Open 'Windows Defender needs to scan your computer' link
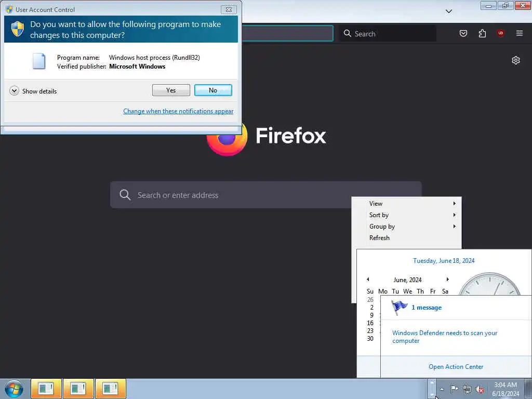 pyautogui.click(x=445, y=337)
